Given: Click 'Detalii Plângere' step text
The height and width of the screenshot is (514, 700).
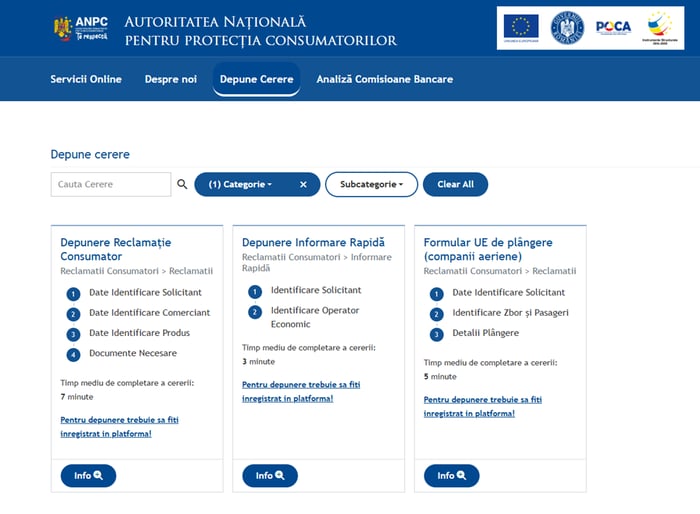Looking at the screenshot, I should (x=486, y=333).
